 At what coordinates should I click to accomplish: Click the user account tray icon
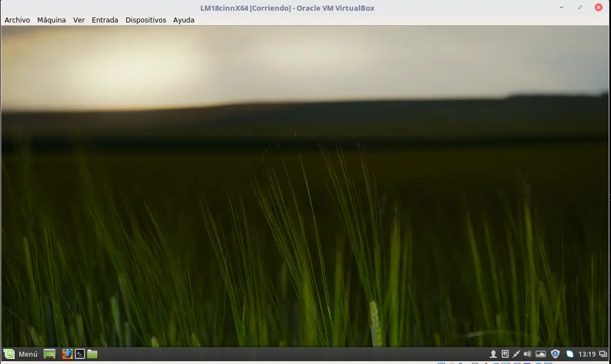pyautogui.click(x=493, y=354)
